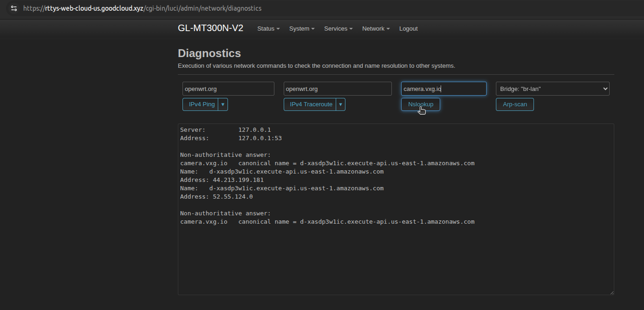Screen dimensions: 644x310
Task: Open the Bridge "br-lan" interface dropdown
Action: click(x=553, y=89)
